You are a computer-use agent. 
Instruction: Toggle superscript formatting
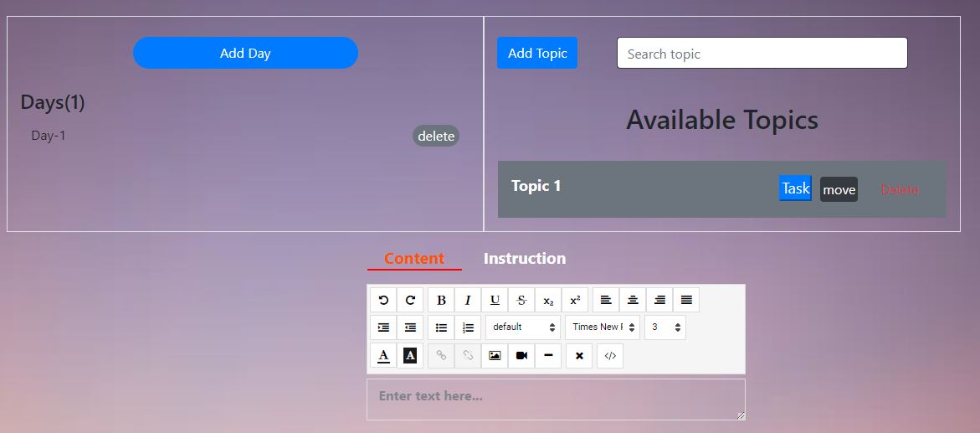click(x=575, y=300)
